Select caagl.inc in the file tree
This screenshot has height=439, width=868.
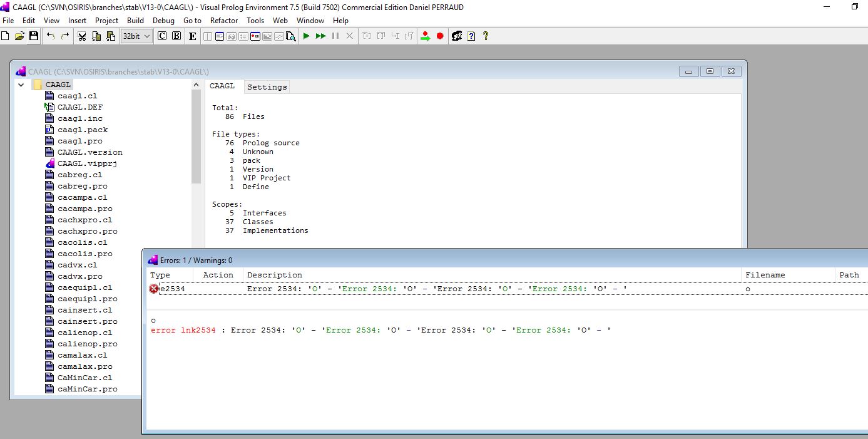point(79,118)
